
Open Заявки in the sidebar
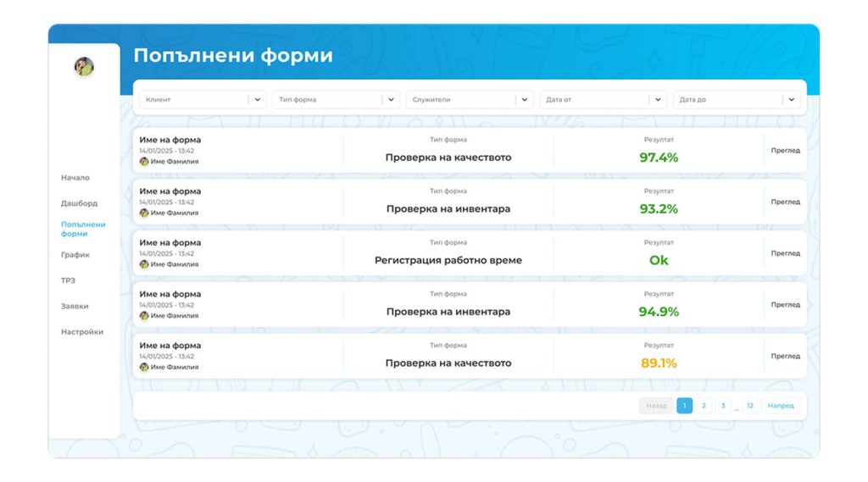(75, 306)
